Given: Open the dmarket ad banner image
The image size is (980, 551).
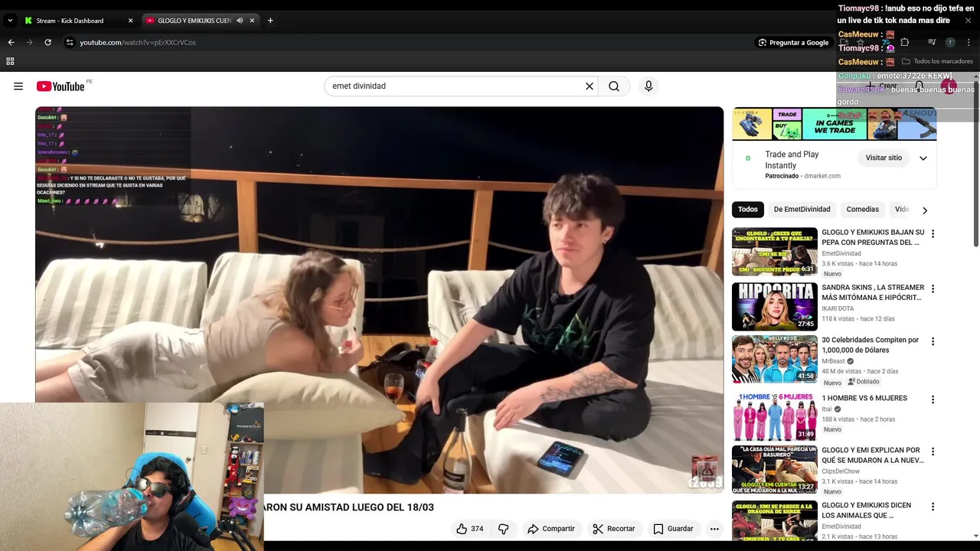Looking at the screenshot, I should click(x=835, y=124).
